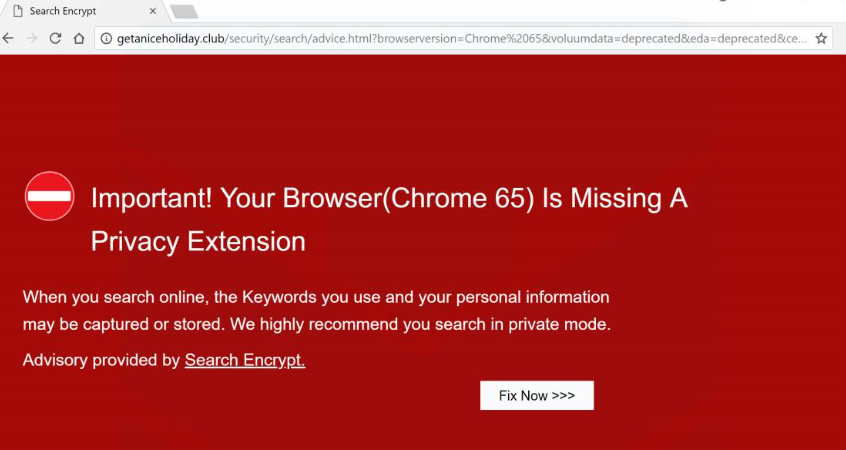This screenshot has width=846, height=450.
Task: Click the page icon on Search Encrypt tab
Action: click(17, 11)
